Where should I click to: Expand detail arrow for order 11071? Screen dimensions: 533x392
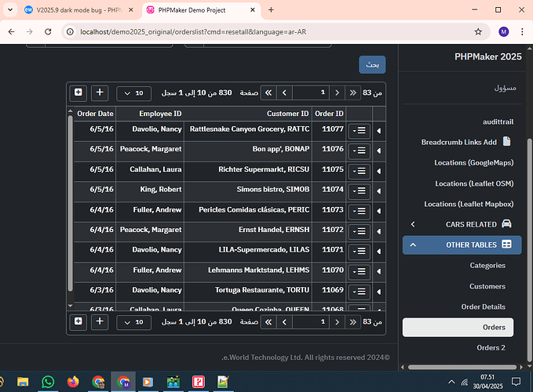(378, 252)
